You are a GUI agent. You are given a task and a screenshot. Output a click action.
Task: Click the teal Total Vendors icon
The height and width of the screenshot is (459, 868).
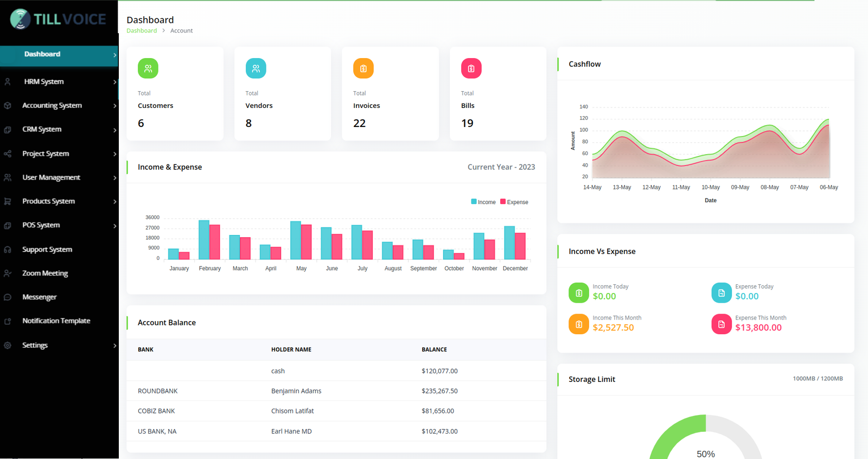[x=256, y=68]
